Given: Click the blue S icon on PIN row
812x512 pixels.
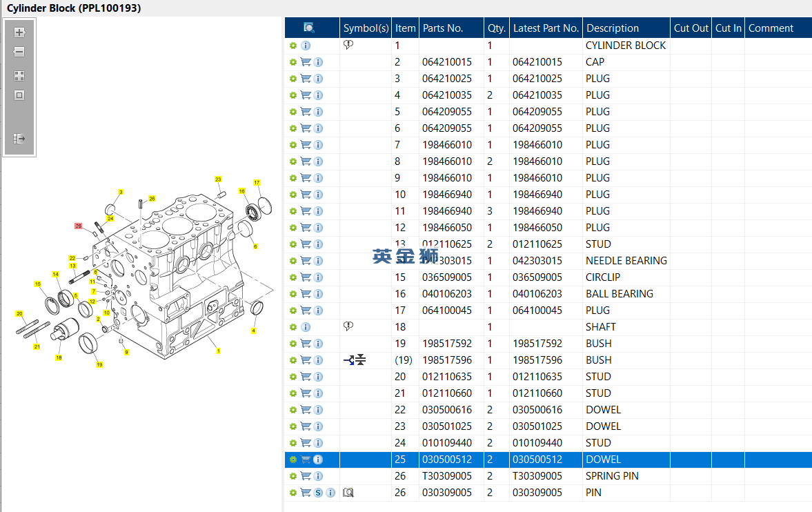Looking at the screenshot, I should point(318,493).
